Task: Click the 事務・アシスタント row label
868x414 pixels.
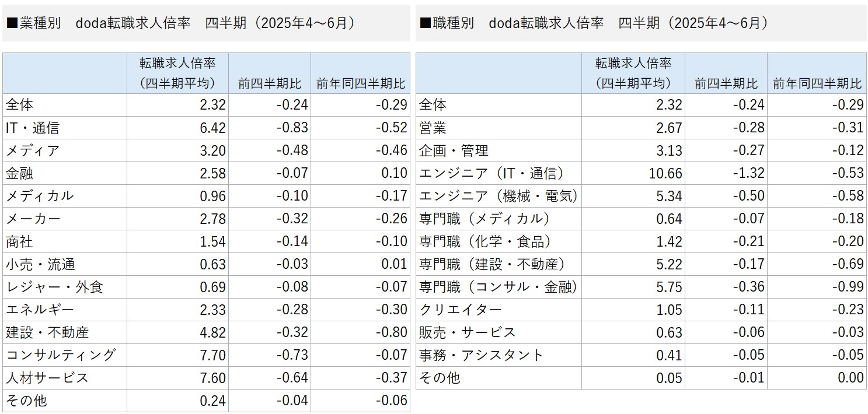Action: coord(481,355)
